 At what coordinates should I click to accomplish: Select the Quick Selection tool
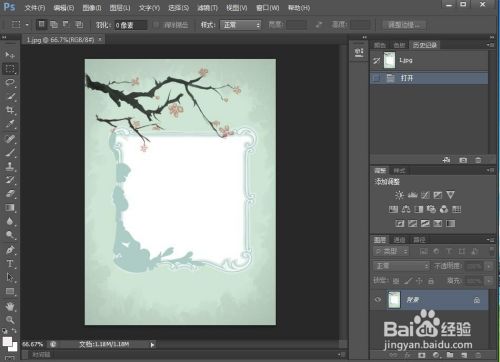10,96
